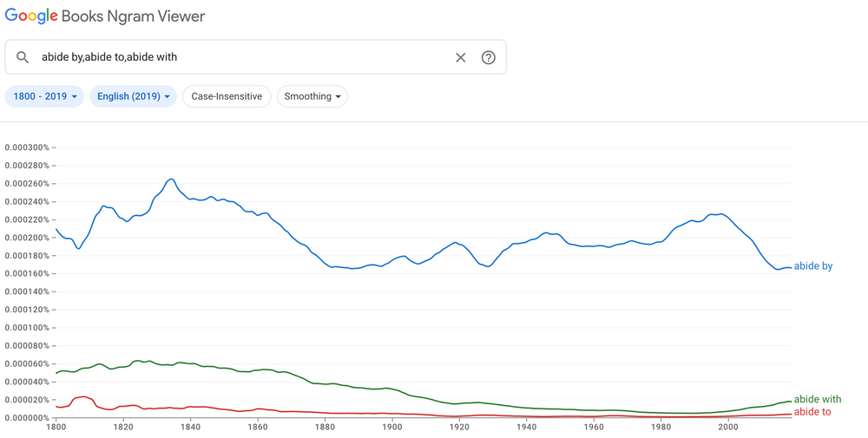Click the 1900 label on the x-axis
Viewport: 868px width, 438px height.
pos(392,427)
